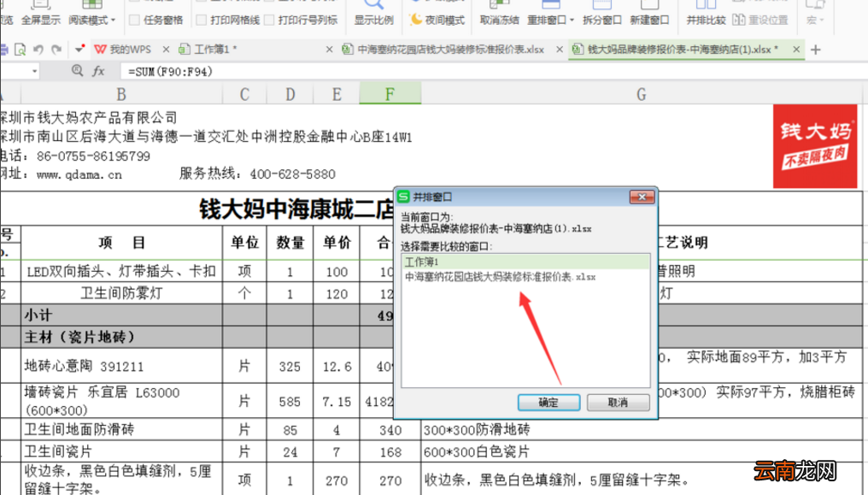Click cell LED双向插头、灯带插头、卡扣
Viewport: 868px width, 495px height.
click(x=121, y=271)
